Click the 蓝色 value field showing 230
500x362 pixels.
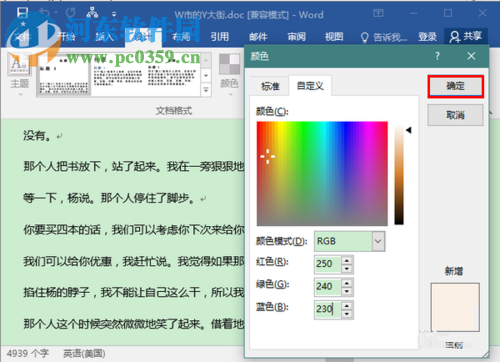coord(327,309)
